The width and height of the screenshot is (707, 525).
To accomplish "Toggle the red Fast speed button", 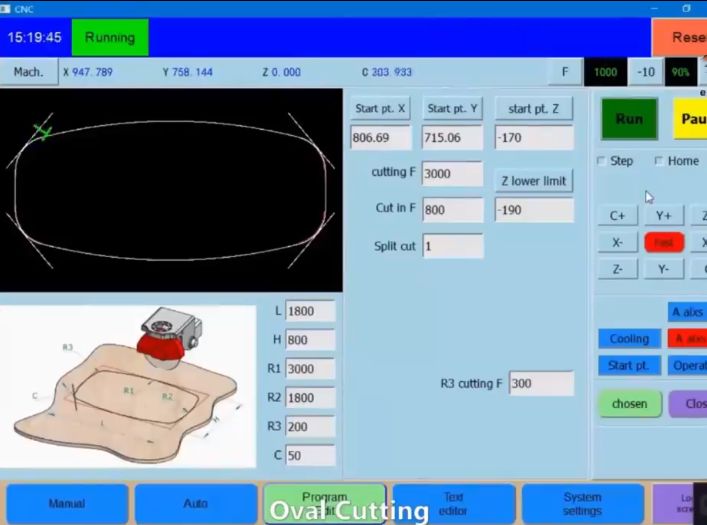I will click(663, 243).
